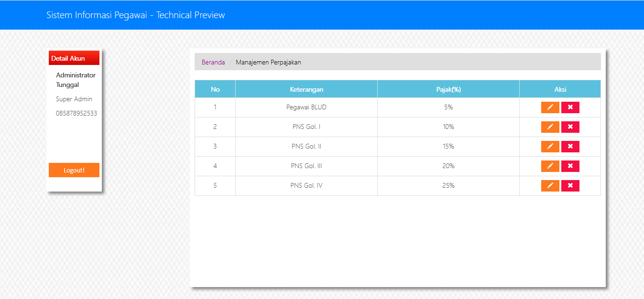Remove the PNS Gol. II row

coord(570,147)
